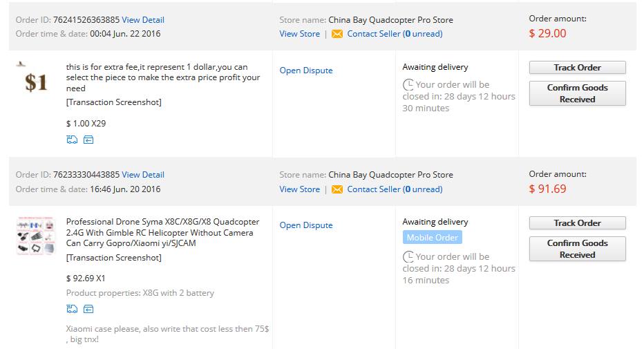Click the envelope icon for the $91.69 order
This screenshot has width=644, height=349.
point(337,189)
